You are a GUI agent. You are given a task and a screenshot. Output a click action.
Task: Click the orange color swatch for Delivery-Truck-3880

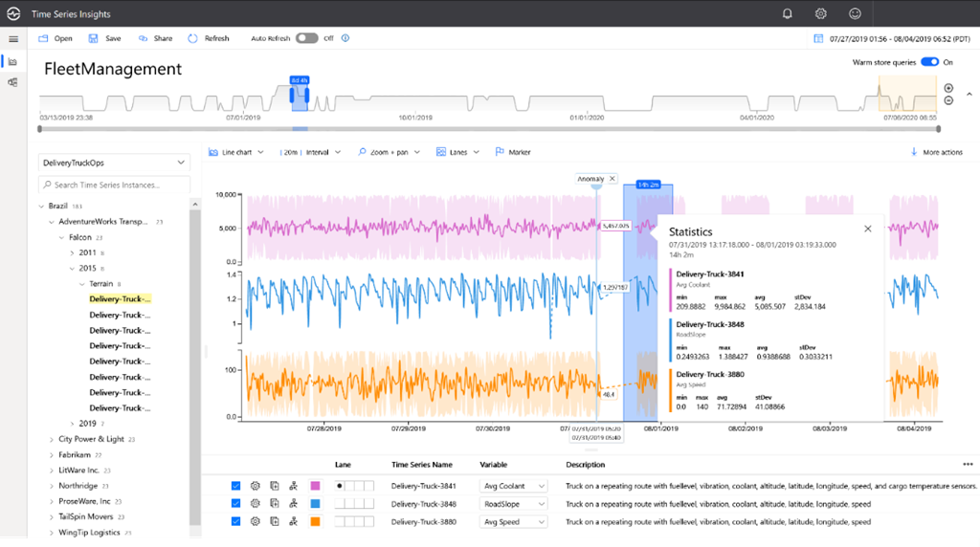click(x=315, y=521)
